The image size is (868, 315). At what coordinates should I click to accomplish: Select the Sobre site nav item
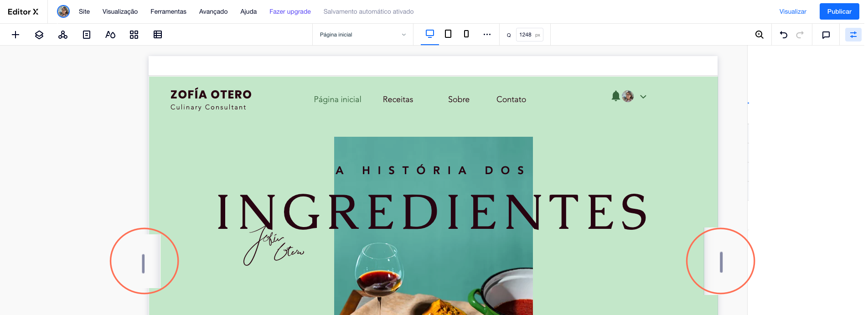point(459,99)
